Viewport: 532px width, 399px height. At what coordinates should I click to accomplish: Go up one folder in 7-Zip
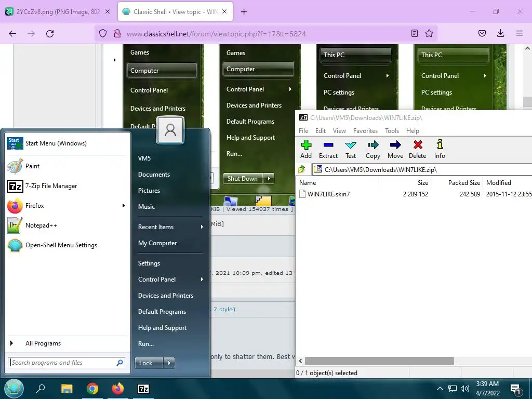pyautogui.click(x=302, y=169)
